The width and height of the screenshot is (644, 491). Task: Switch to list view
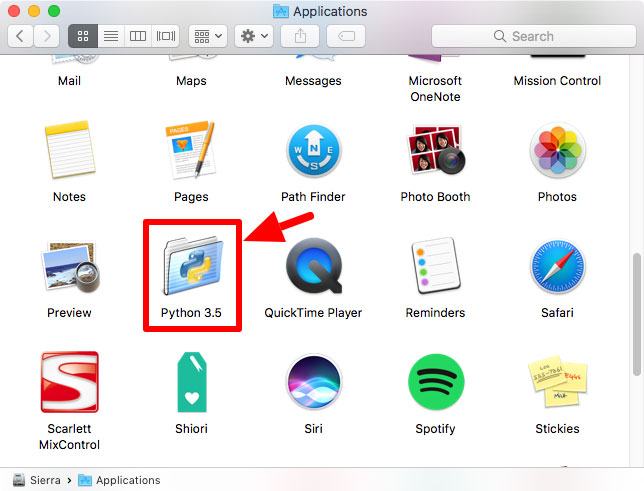tap(111, 36)
